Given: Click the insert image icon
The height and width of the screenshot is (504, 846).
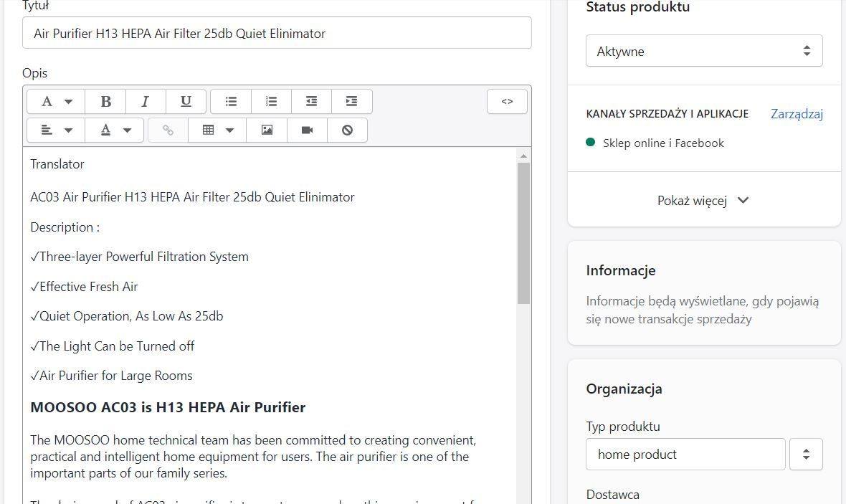Looking at the screenshot, I should click(267, 130).
